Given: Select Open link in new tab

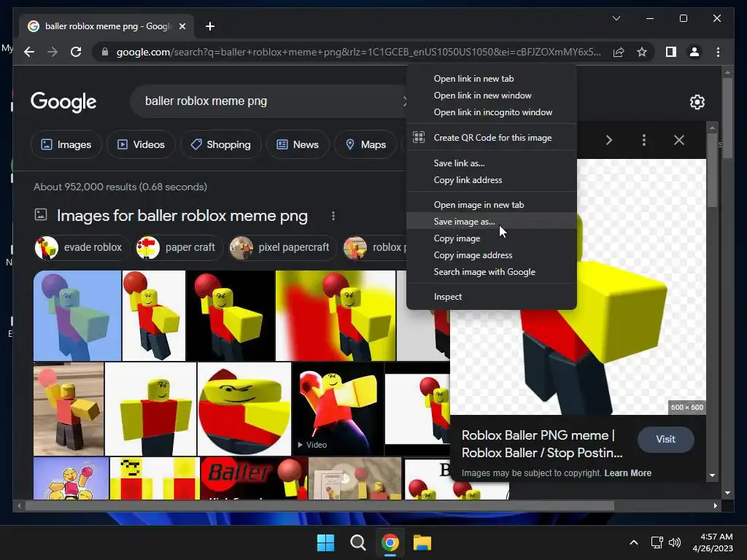Looking at the screenshot, I should [492, 79].
